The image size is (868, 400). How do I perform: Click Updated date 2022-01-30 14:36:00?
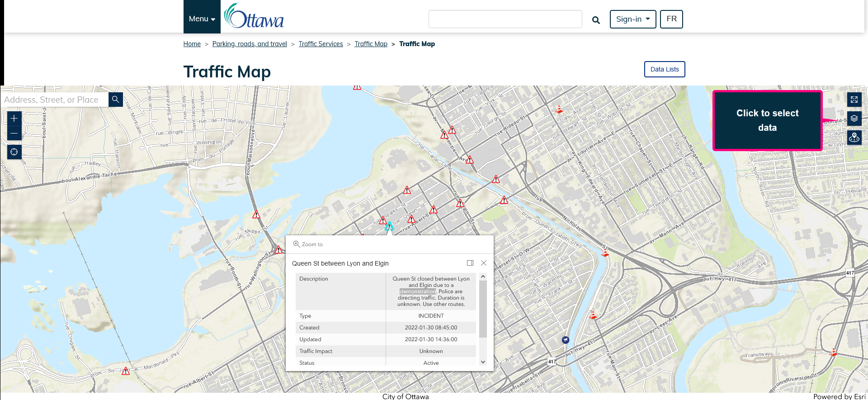[431, 339]
